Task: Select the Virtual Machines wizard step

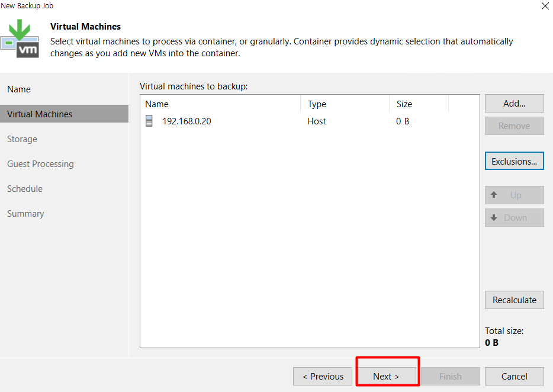Action: 64,114
